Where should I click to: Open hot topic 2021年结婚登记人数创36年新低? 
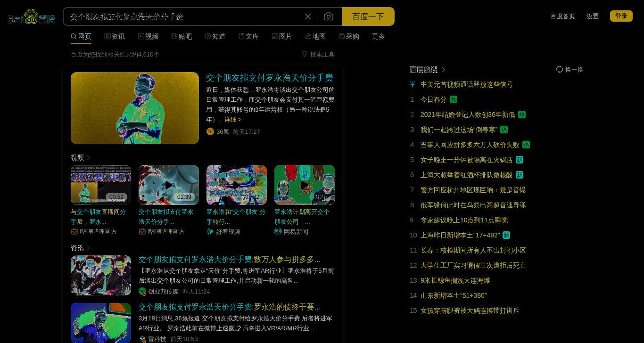tap(468, 114)
